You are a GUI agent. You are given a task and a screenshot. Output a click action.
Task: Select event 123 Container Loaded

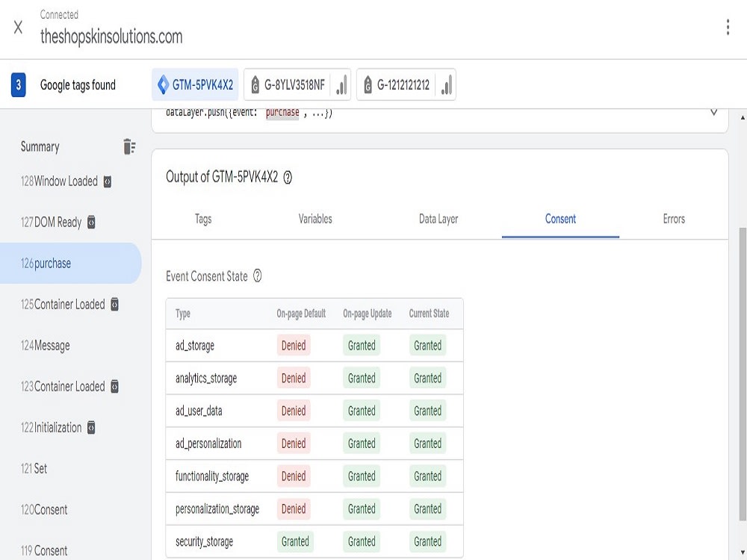tap(69, 386)
